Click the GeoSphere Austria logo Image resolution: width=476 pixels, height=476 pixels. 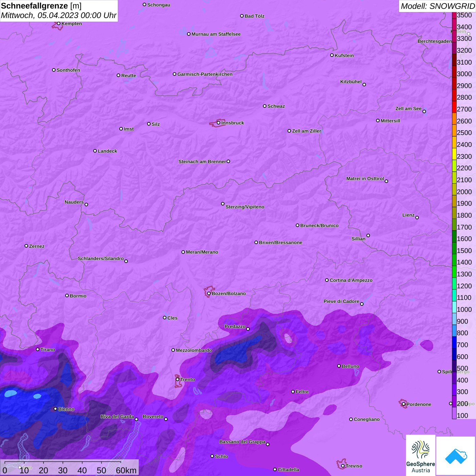(421, 455)
